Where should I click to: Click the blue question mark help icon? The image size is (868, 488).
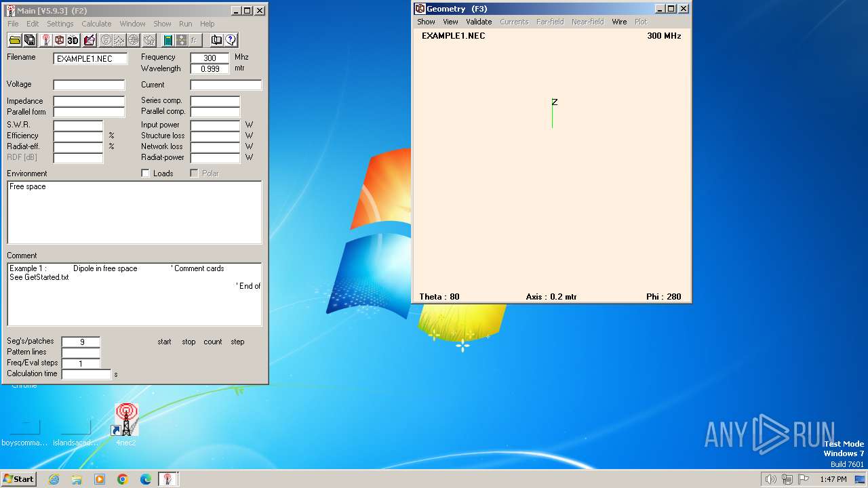[x=231, y=41]
